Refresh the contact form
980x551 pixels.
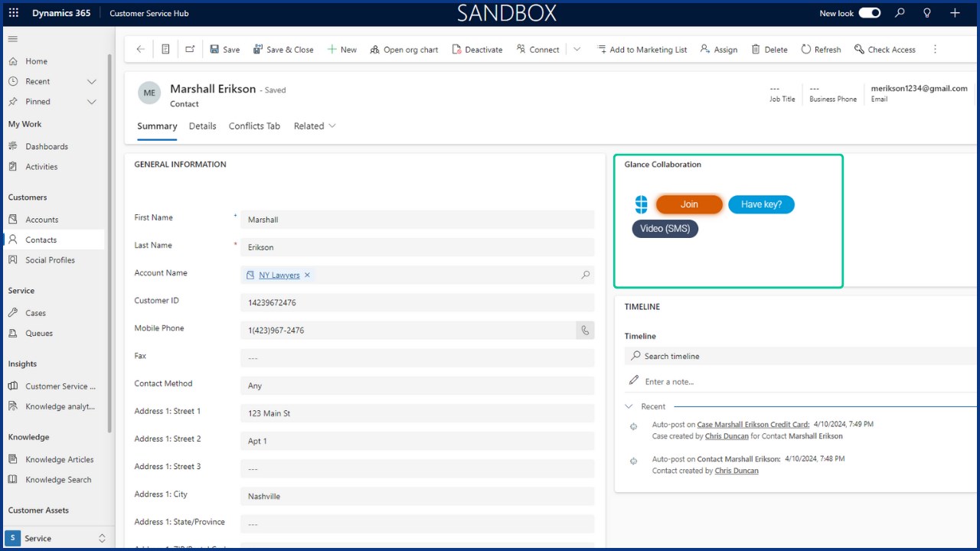pyautogui.click(x=821, y=49)
